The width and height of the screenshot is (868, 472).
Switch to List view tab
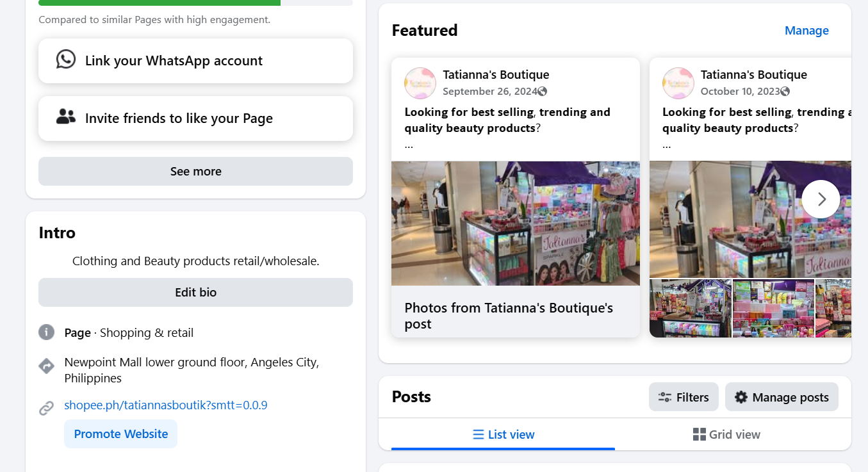[503, 435]
